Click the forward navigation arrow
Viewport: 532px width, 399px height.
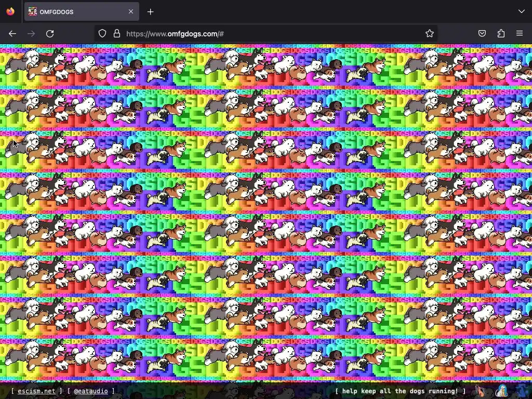[31, 34]
